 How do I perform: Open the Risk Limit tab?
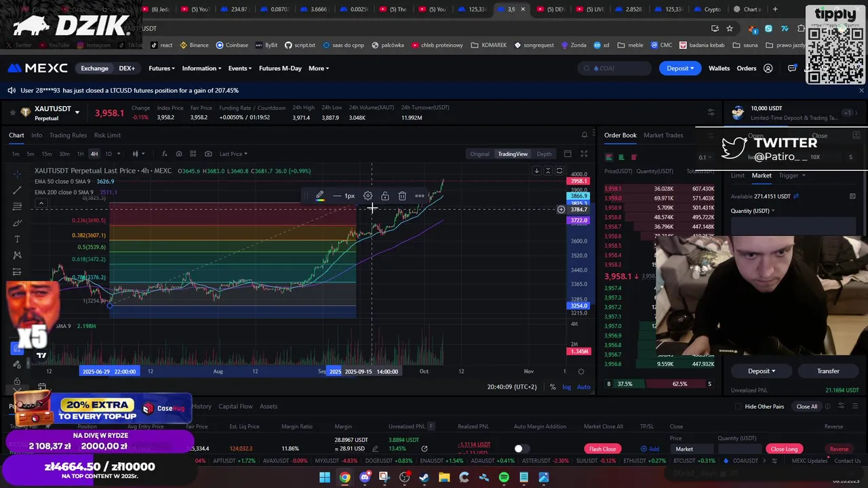coord(107,135)
